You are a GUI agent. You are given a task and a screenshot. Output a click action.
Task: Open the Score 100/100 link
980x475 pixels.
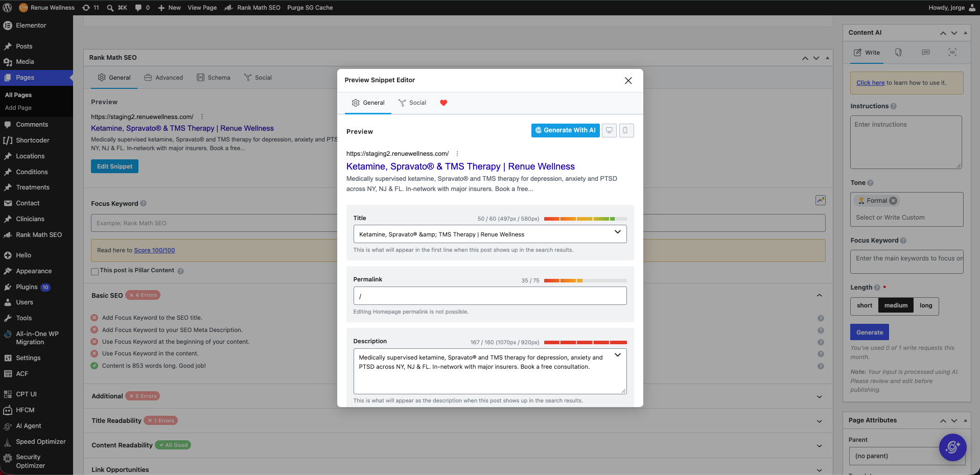pyautogui.click(x=154, y=250)
